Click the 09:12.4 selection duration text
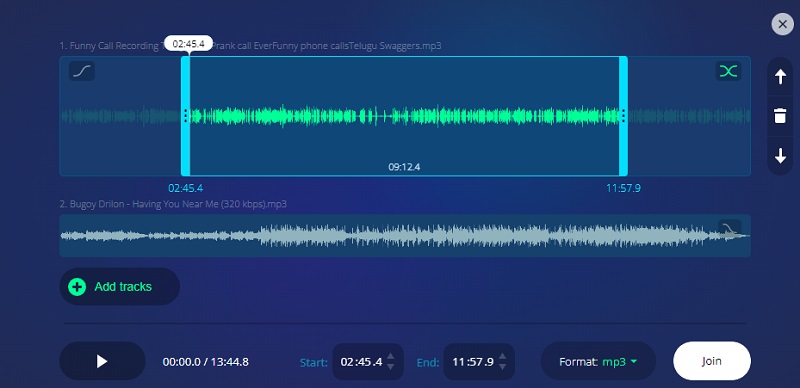 [x=404, y=167]
